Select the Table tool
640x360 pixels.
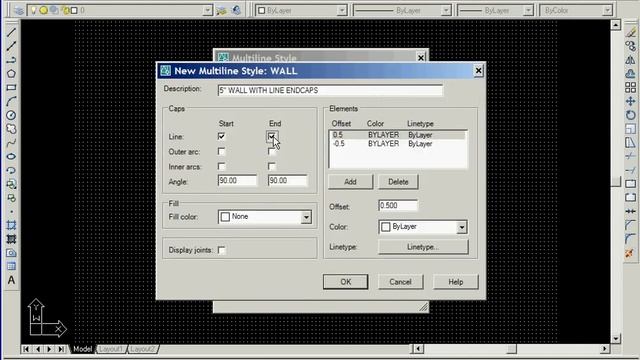(x=11, y=267)
